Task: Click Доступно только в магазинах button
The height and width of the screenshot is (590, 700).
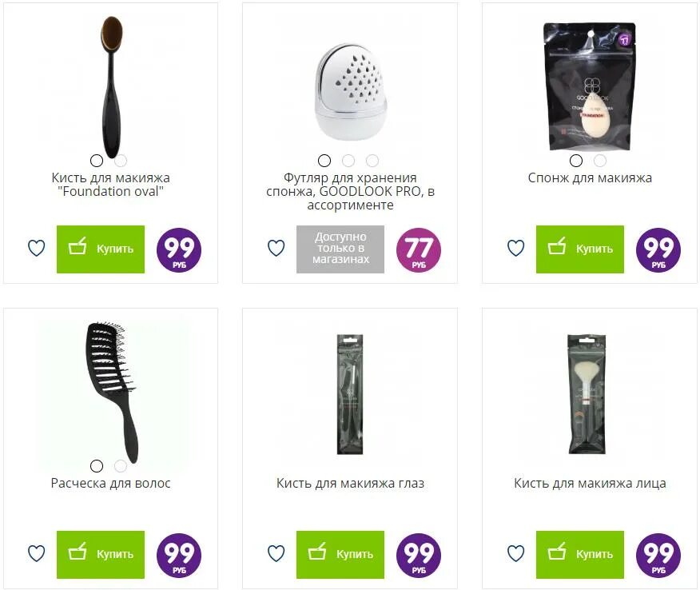Action: click(x=340, y=249)
